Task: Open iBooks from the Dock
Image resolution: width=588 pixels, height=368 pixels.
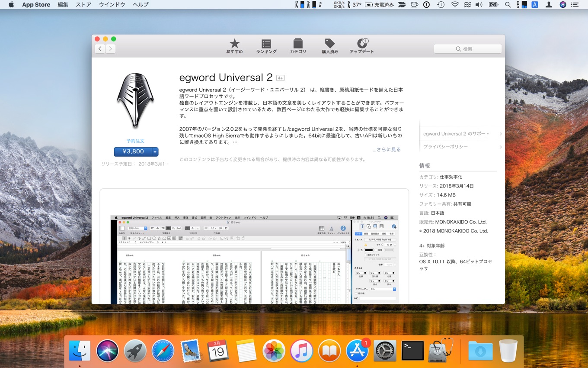Action: pyautogui.click(x=329, y=351)
